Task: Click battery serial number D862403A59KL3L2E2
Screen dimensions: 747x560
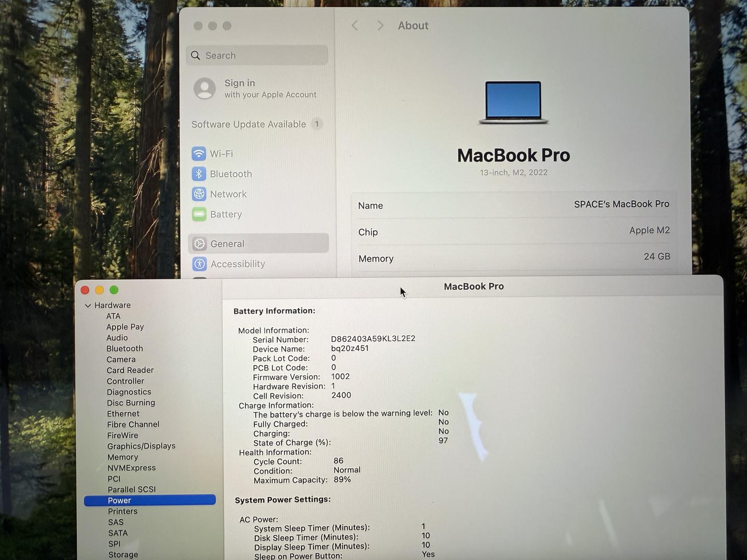Action: [373, 339]
